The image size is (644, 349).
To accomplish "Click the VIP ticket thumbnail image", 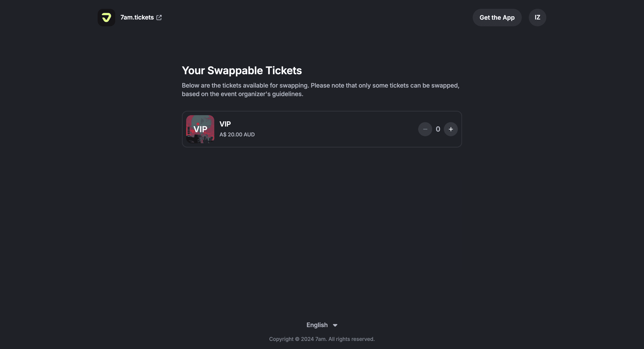I will [x=200, y=129].
